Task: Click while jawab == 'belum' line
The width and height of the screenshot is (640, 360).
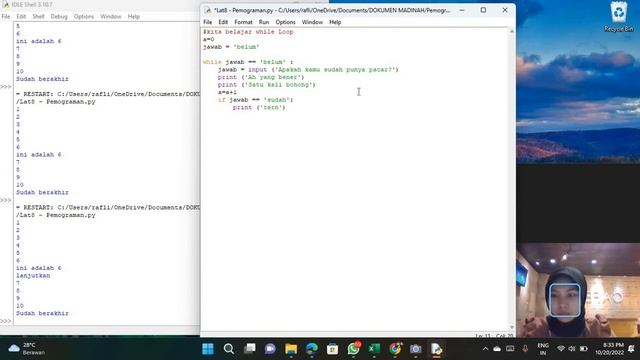Action: [248, 62]
